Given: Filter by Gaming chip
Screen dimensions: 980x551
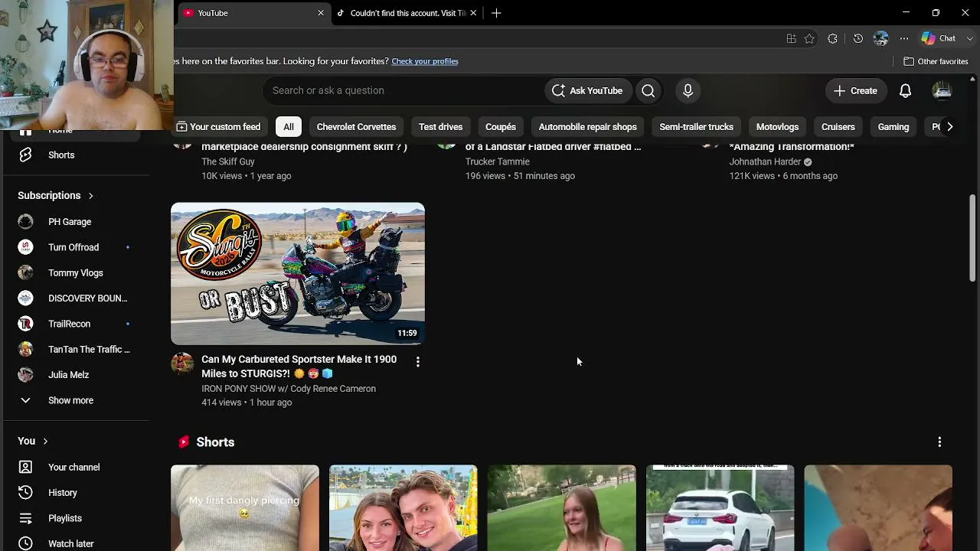Looking at the screenshot, I should (893, 127).
